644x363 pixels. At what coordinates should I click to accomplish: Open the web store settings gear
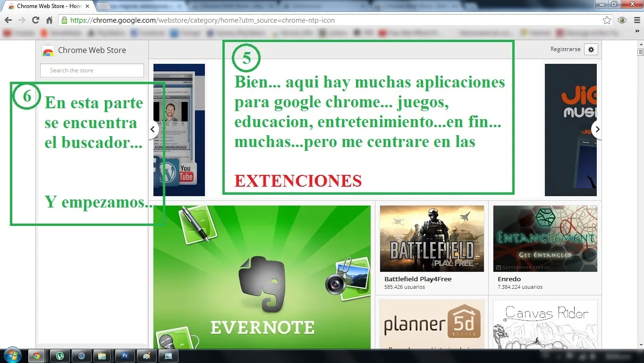(x=591, y=49)
